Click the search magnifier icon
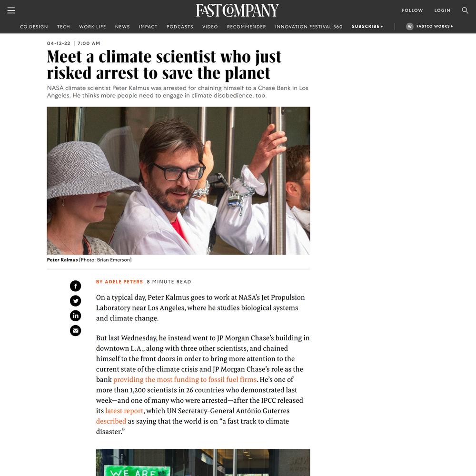This screenshot has width=476, height=476. 465,10
